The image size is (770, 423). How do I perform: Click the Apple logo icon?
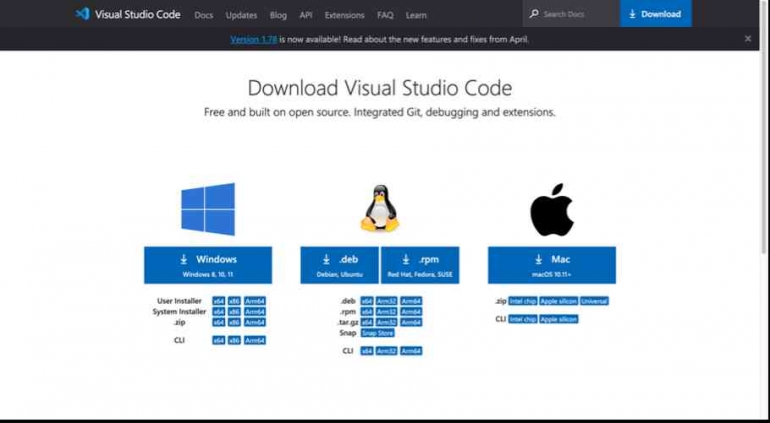point(551,209)
